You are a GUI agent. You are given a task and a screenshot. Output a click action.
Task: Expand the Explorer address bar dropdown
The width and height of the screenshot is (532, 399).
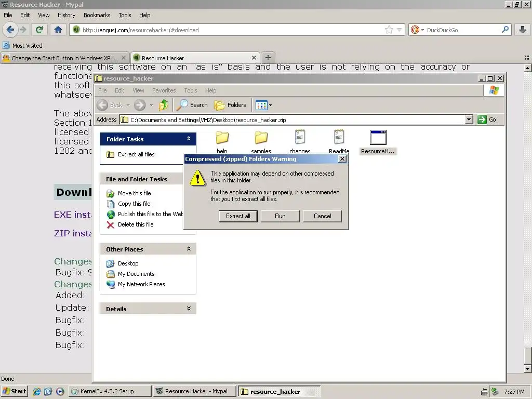tap(469, 119)
